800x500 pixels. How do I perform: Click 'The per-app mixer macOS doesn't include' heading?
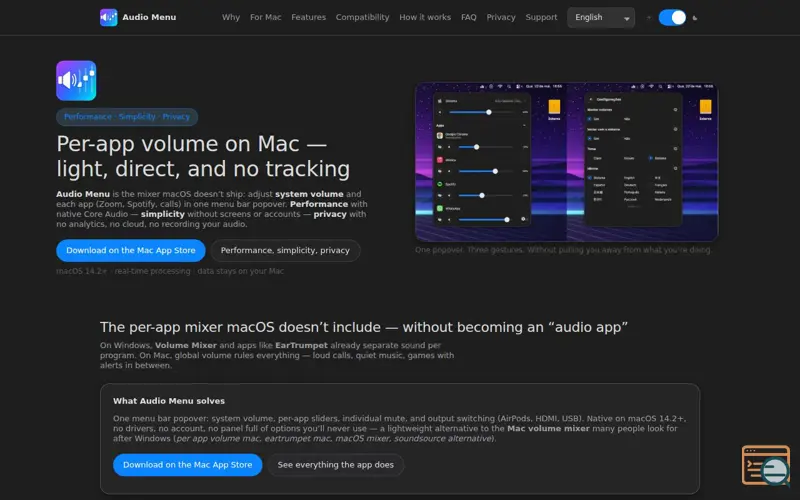coord(364,327)
